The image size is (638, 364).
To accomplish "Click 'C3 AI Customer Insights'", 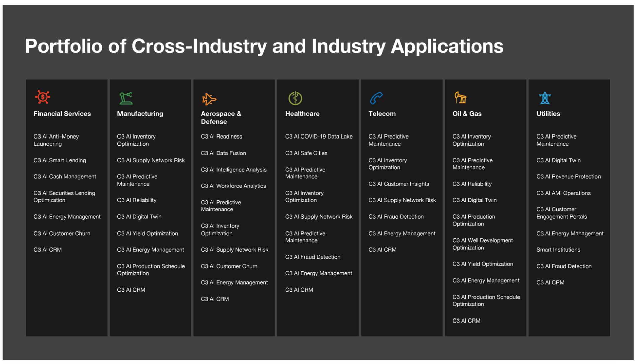I will pyautogui.click(x=399, y=184).
